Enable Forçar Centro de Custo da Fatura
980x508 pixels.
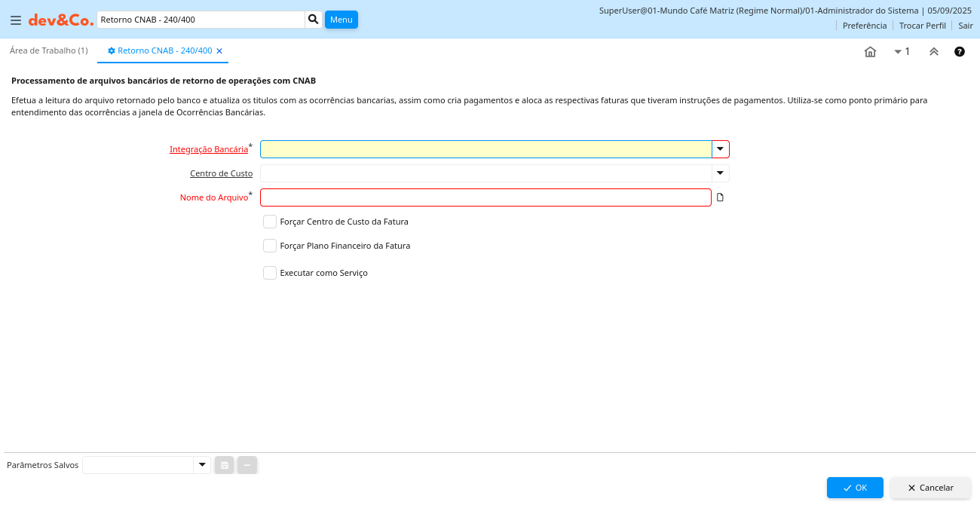pyautogui.click(x=270, y=222)
